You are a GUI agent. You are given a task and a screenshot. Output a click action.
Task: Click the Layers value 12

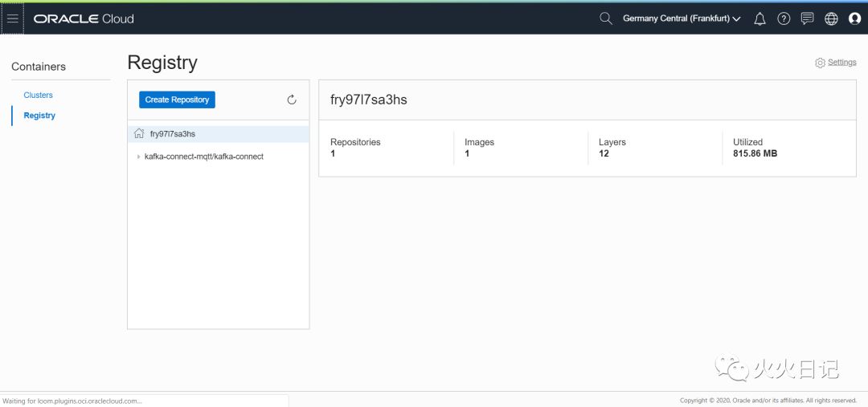(604, 154)
